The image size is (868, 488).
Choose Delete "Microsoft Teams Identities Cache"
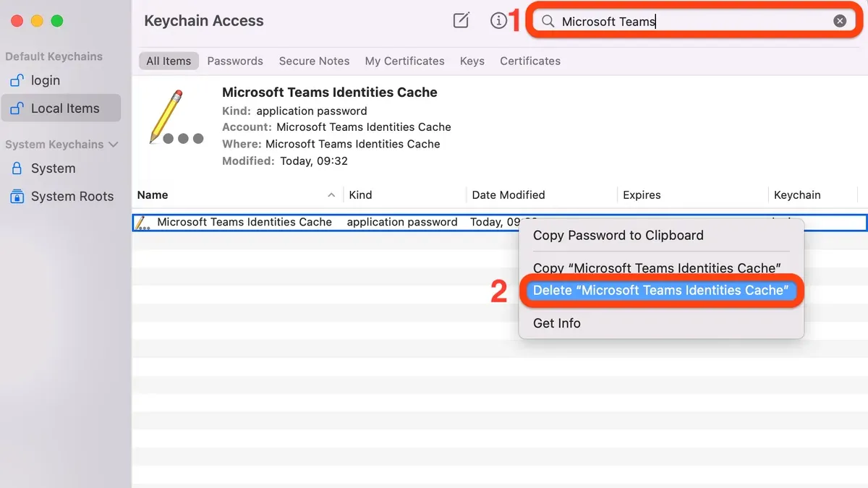click(662, 290)
